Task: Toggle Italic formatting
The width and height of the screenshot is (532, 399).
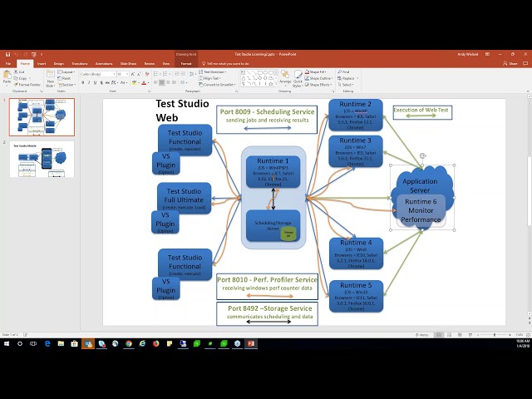Action: (89, 83)
